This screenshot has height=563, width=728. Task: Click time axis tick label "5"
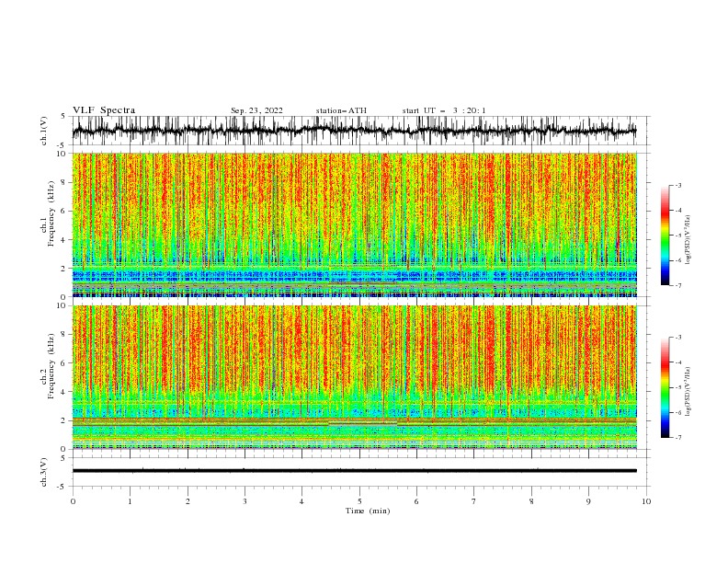[x=359, y=501]
